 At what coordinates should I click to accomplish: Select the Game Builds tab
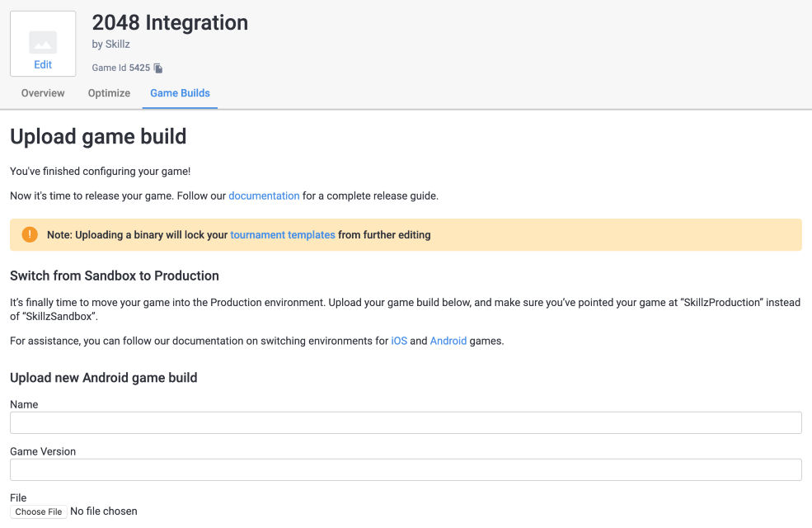pos(181,93)
